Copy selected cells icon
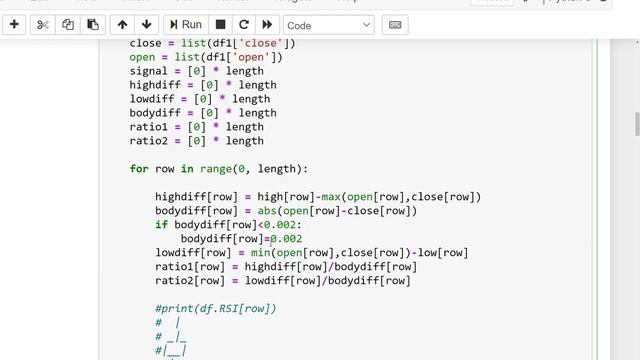 68,24
